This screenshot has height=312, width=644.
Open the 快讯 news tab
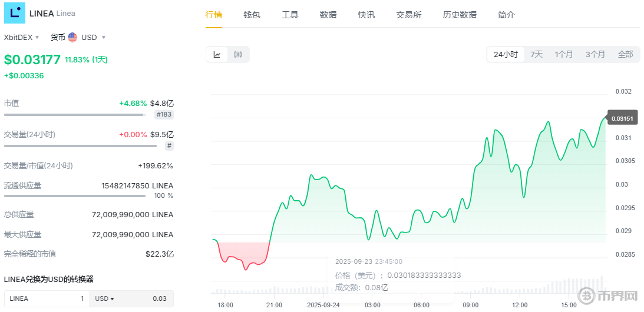(366, 15)
